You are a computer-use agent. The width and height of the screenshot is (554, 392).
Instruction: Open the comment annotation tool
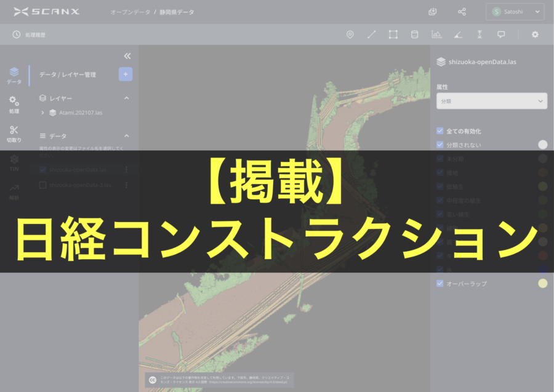tap(501, 34)
